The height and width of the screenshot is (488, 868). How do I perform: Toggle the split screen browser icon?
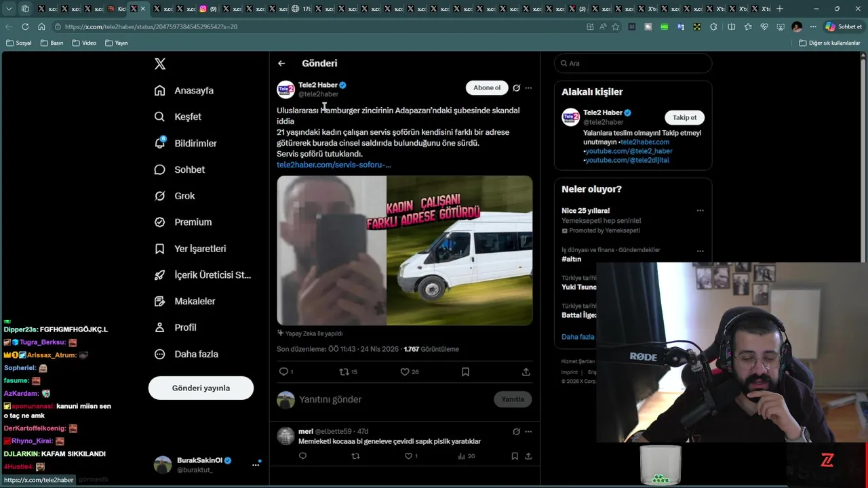[731, 26]
